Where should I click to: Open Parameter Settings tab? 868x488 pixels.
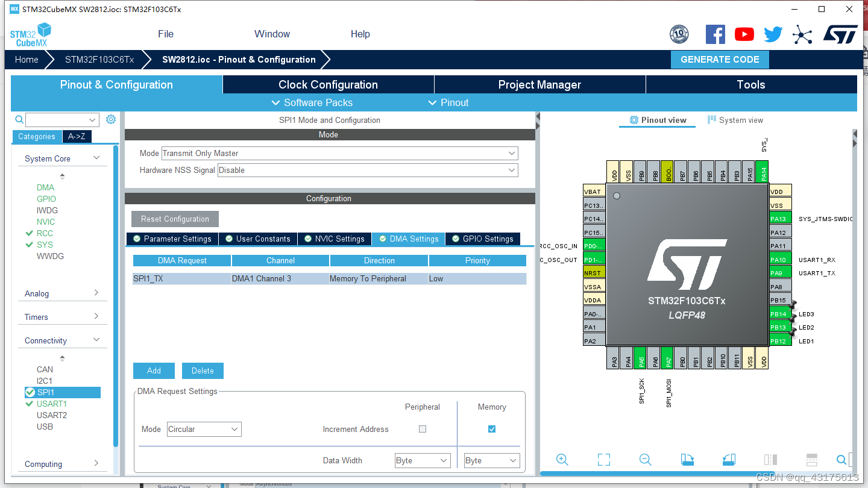point(172,239)
